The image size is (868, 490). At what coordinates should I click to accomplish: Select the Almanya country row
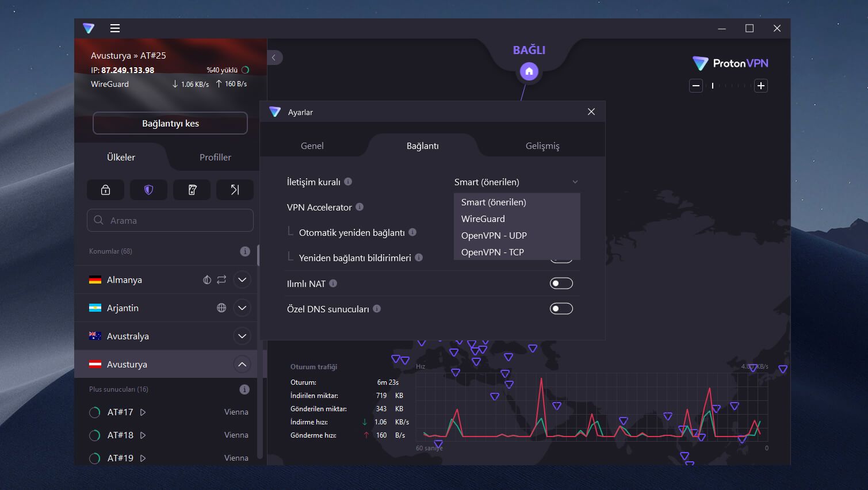[166, 280]
